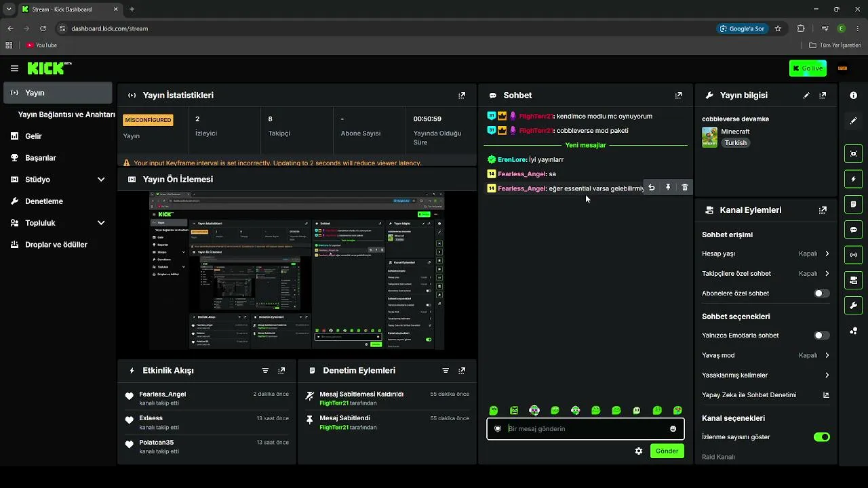
Task: Open the YouTube bookmark
Action: (41, 45)
